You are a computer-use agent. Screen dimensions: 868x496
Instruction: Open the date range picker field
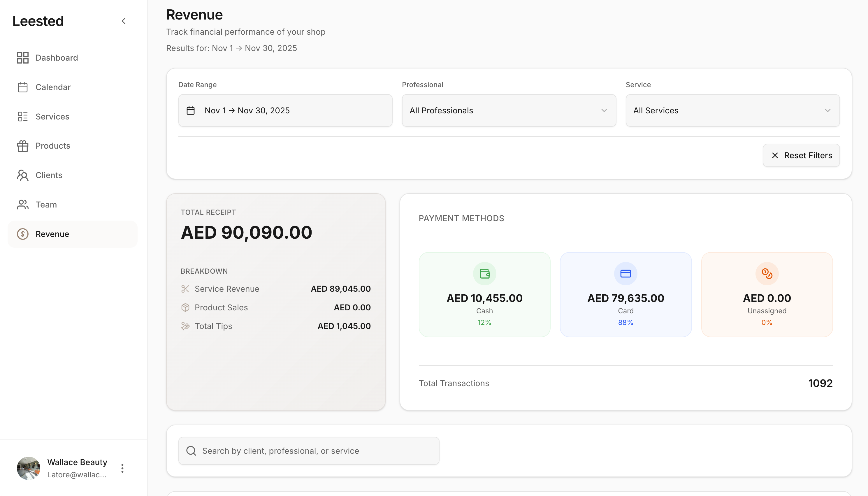click(x=285, y=110)
